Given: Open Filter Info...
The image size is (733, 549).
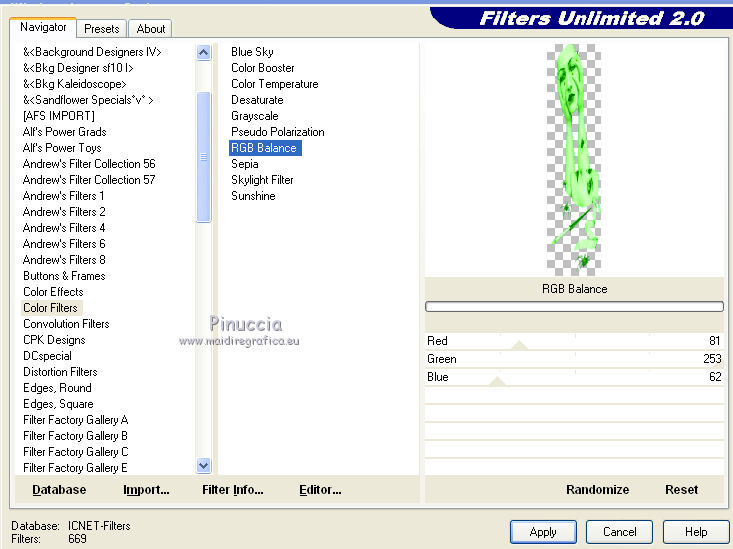Looking at the screenshot, I should (232, 490).
